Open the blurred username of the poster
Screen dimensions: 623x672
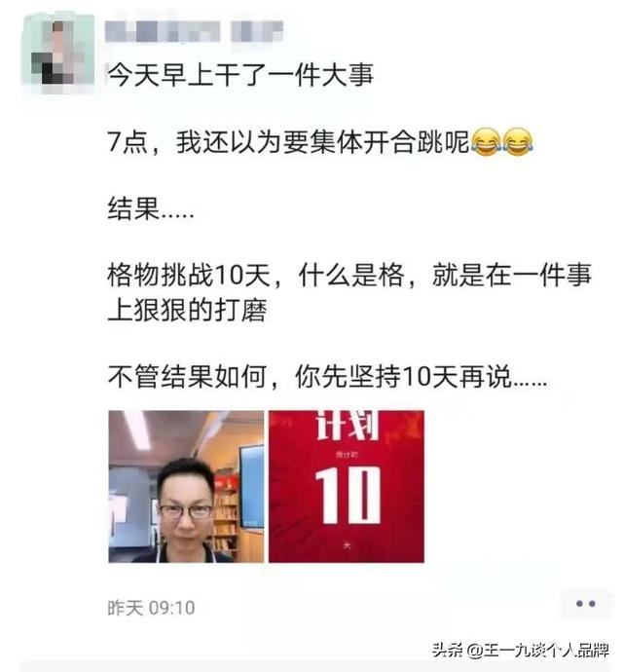tap(194, 31)
